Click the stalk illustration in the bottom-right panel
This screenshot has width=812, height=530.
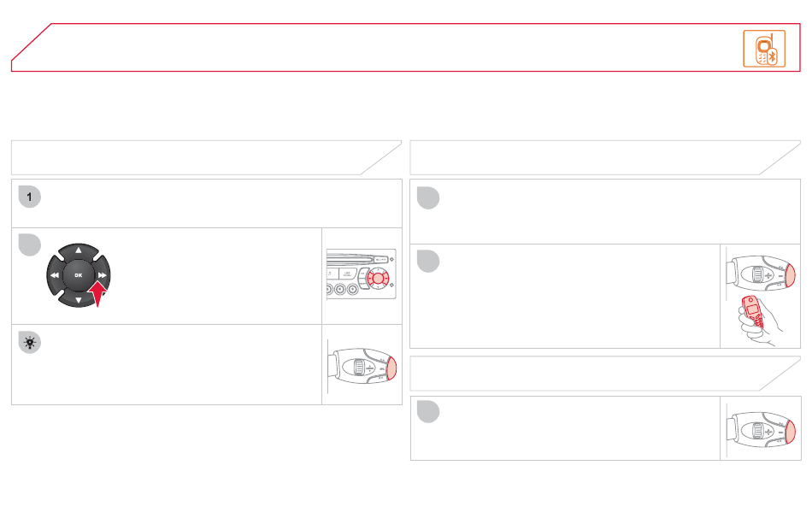[x=760, y=429]
